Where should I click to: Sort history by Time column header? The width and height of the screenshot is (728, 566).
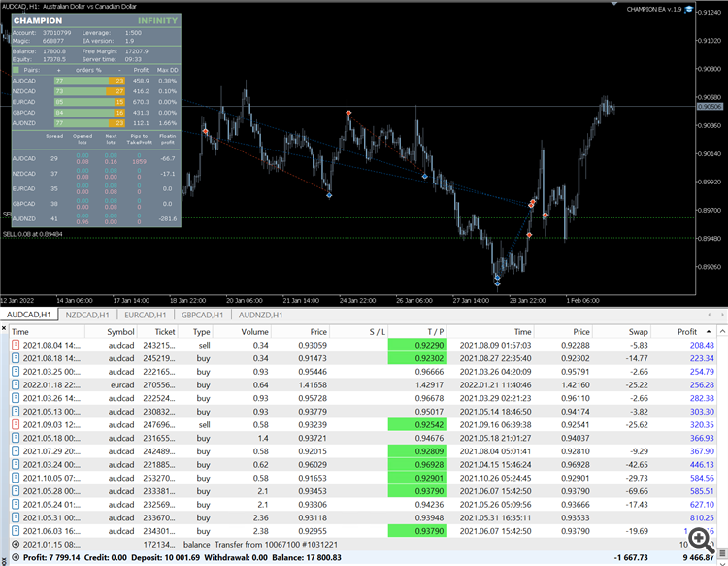tap(47, 331)
